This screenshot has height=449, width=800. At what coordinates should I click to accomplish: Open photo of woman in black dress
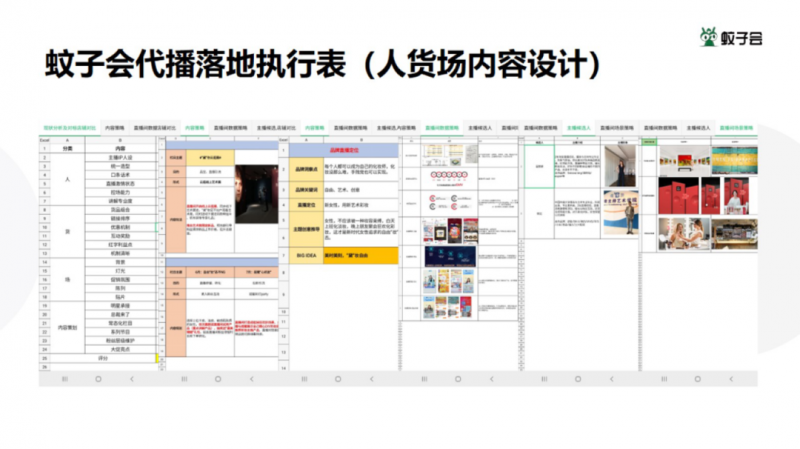pyautogui.click(x=620, y=166)
